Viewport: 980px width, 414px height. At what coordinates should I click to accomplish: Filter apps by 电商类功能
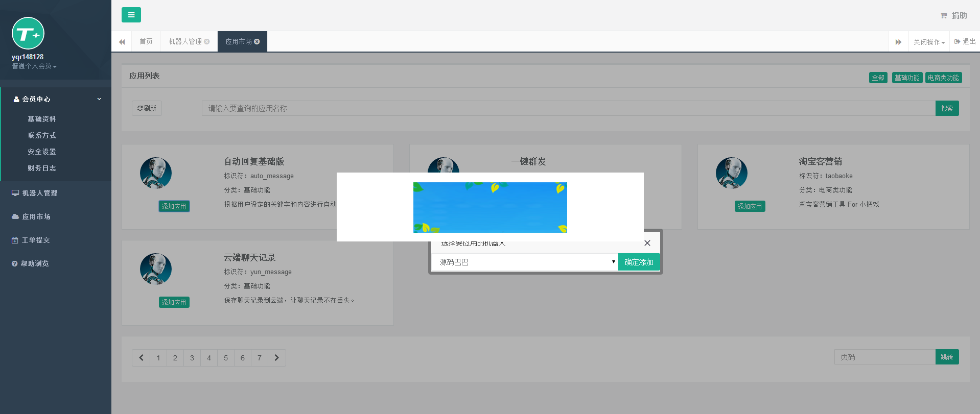coord(943,78)
